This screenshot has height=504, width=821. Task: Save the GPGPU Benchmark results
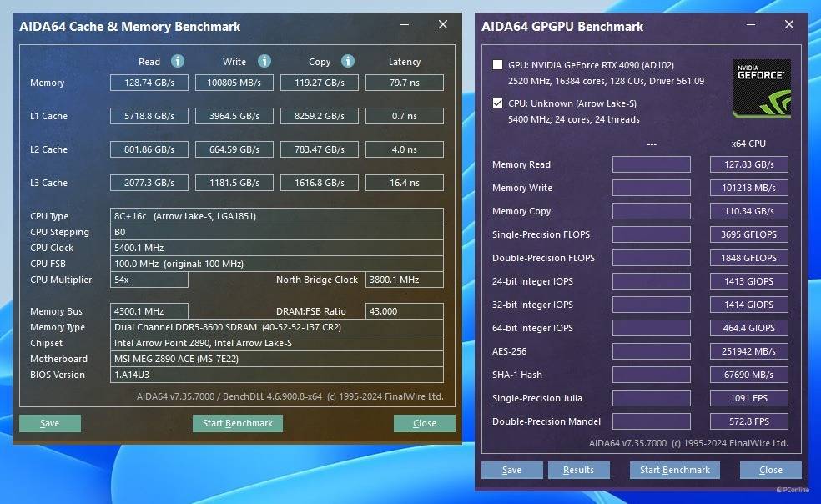pyautogui.click(x=511, y=470)
